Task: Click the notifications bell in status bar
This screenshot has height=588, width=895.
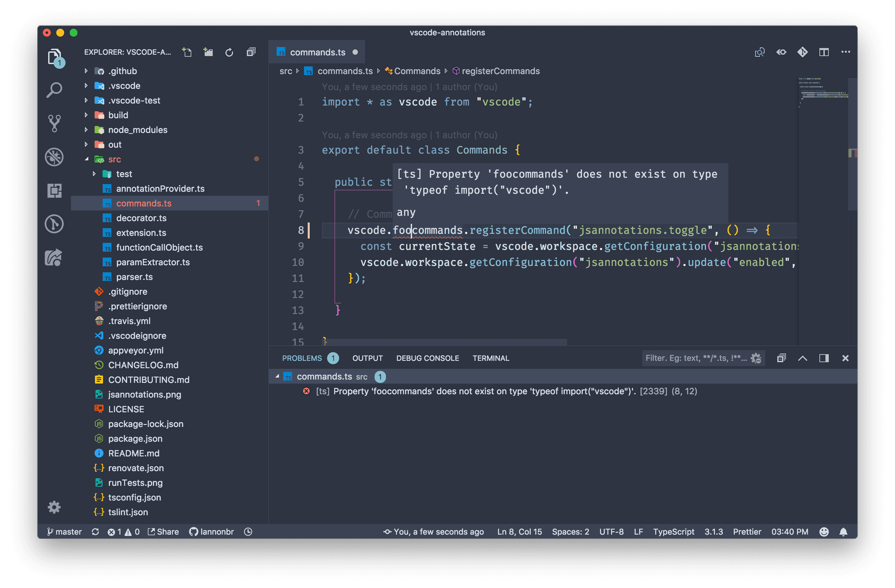Action: click(x=843, y=532)
